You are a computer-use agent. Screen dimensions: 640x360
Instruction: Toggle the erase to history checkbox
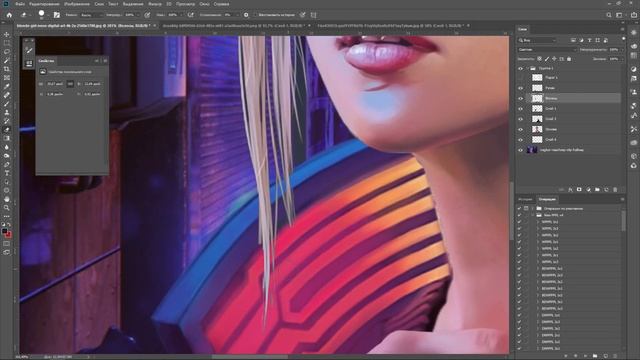(255, 15)
